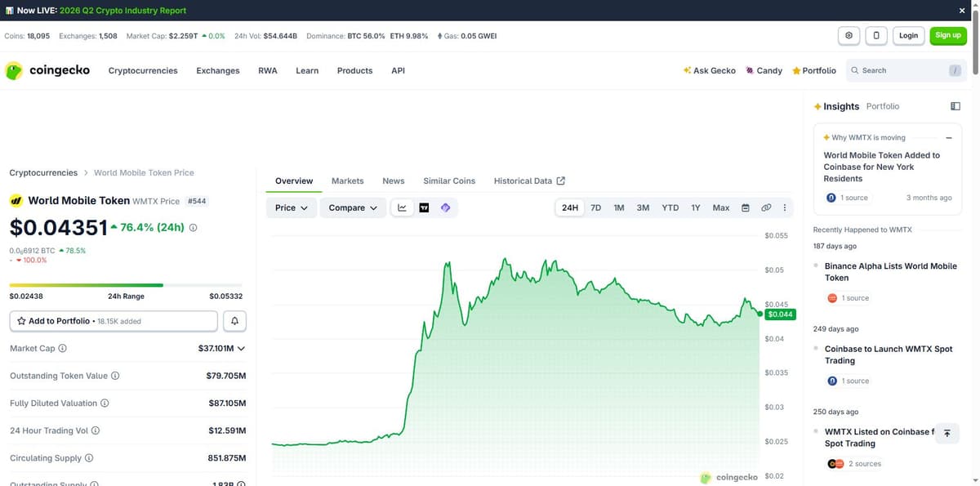
Task: Expand the Market Cap value chevron
Action: coord(241,349)
